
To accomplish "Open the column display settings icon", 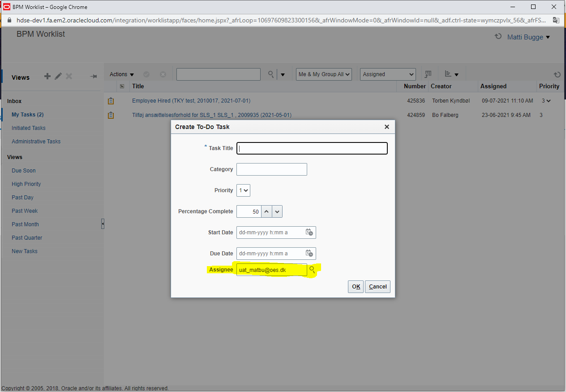I will 428,73.
